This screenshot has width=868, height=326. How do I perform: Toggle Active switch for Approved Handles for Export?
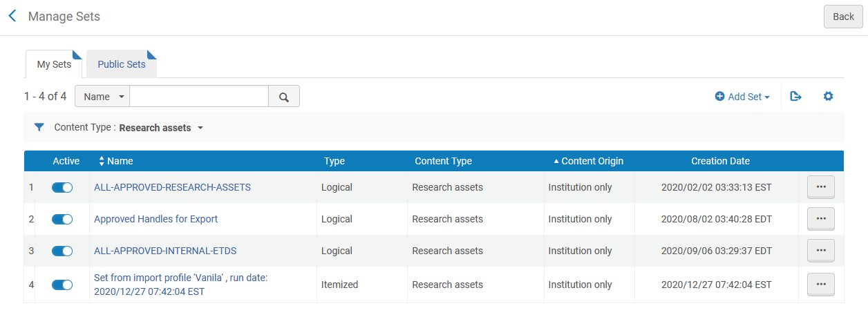[x=62, y=219]
